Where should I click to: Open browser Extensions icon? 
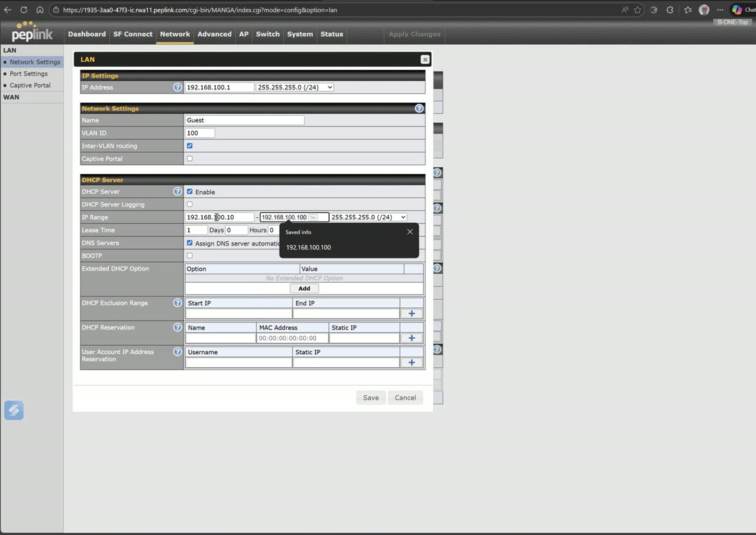pyautogui.click(x=669, y=10)
